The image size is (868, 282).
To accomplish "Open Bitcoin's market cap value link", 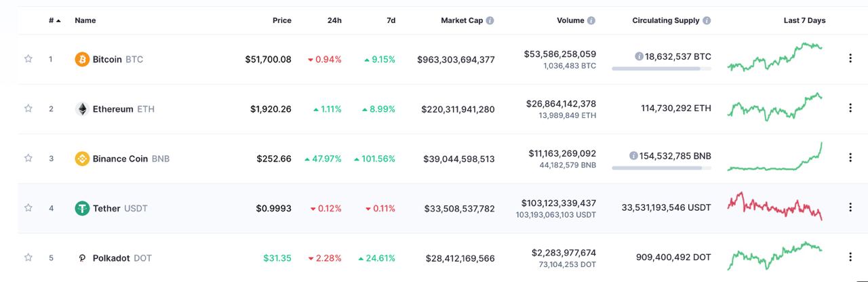I will pyautogui.click(x=456, y=60).
